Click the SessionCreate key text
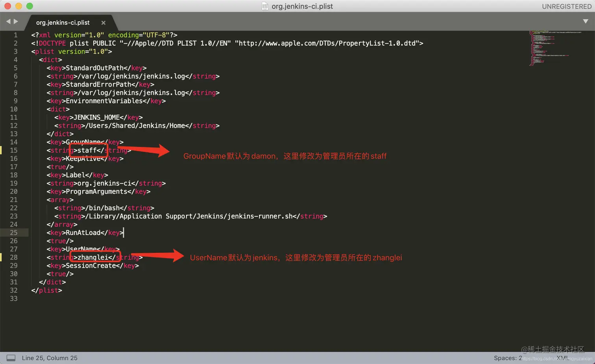Viewport: 595px width, 364px height. [x=91, y=266]
